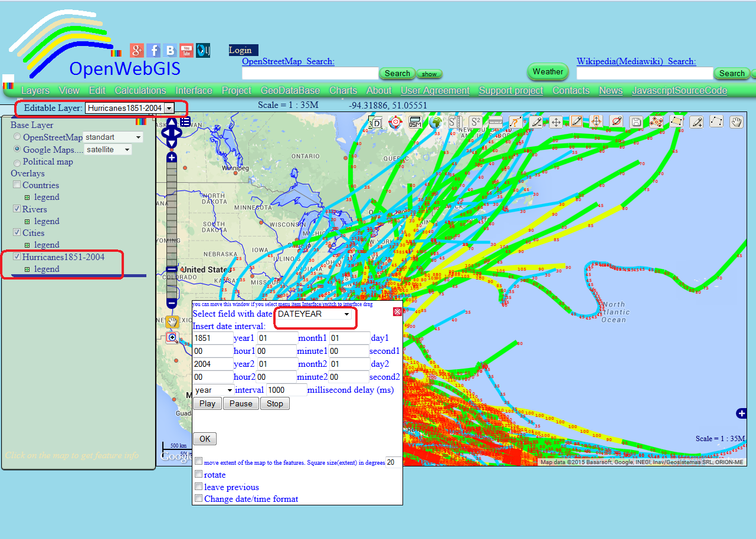Select the hand pan tool in toolbar

click(737, 122)
